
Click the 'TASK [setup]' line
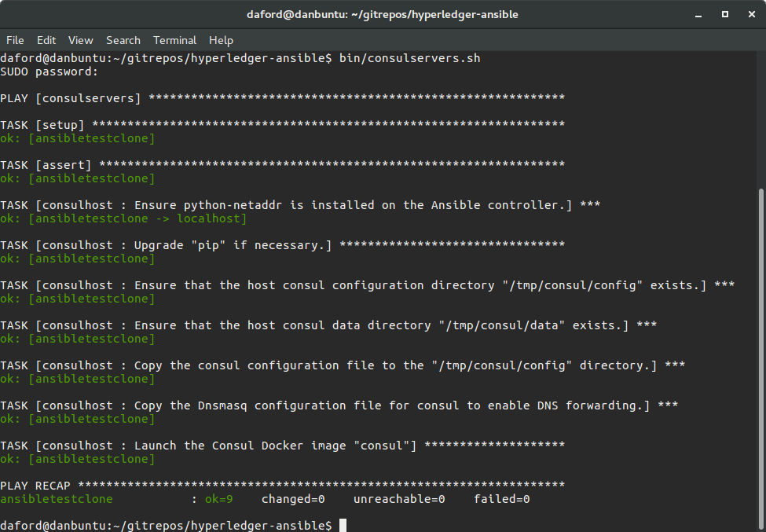(x=282, y=125)
